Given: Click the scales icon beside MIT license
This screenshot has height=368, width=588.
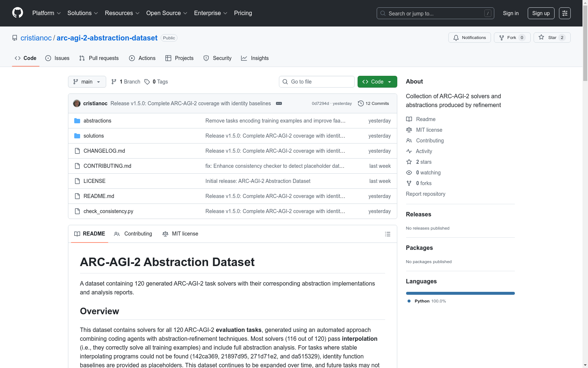Looking at the screenshot, I should pos(409,130).
